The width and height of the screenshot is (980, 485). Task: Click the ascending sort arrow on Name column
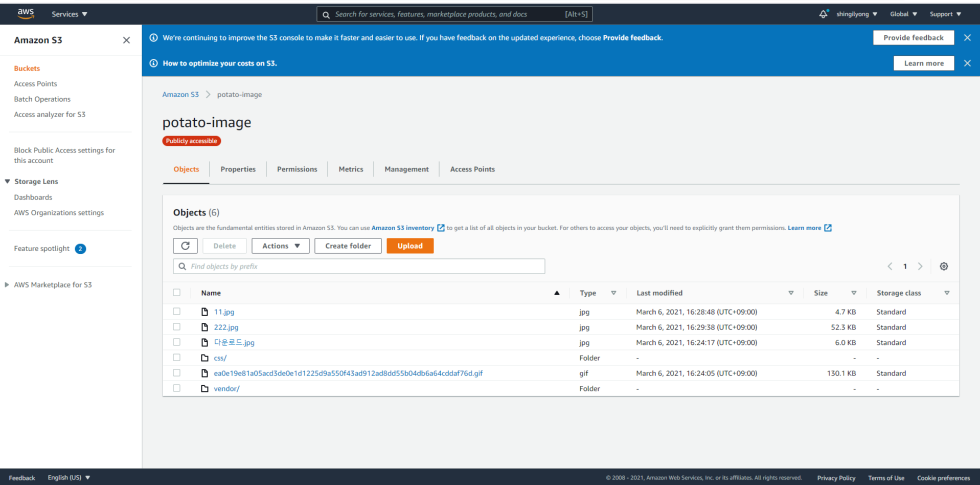point(557,293)
